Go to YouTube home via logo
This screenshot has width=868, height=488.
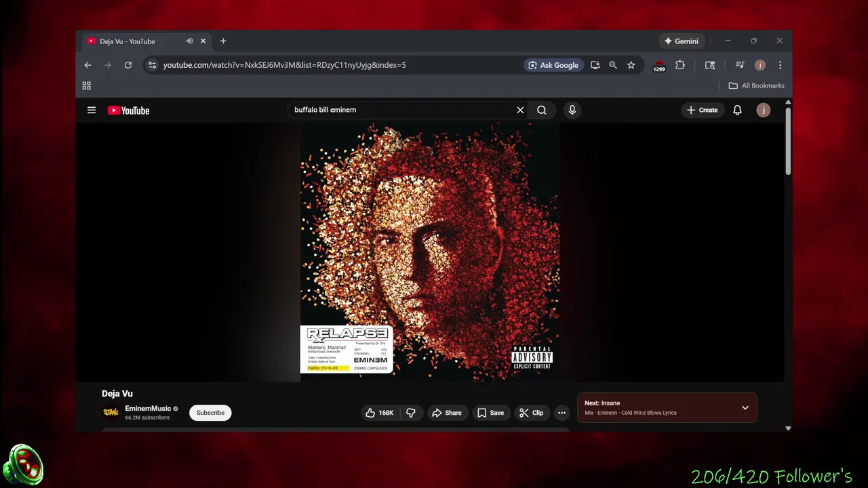[x=128, y=110]
